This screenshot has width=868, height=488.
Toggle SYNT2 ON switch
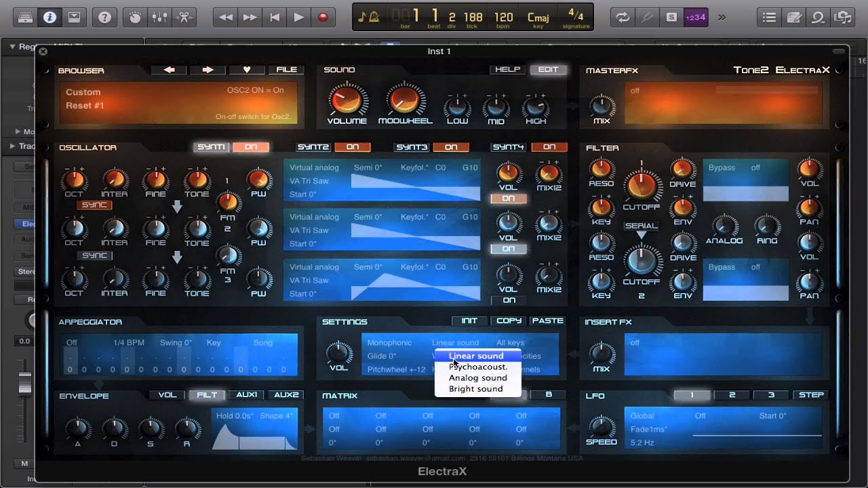tap(353, 147)
